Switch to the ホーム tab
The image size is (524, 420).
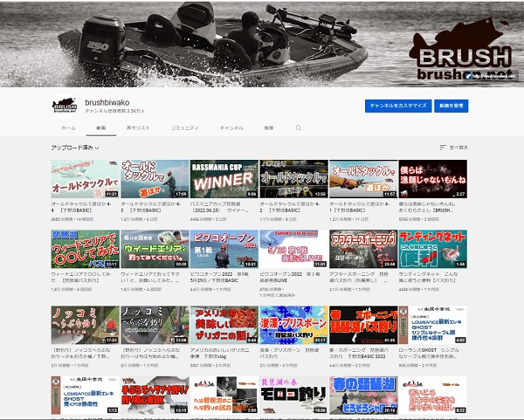pyautogui.click(x=68, y=127)
